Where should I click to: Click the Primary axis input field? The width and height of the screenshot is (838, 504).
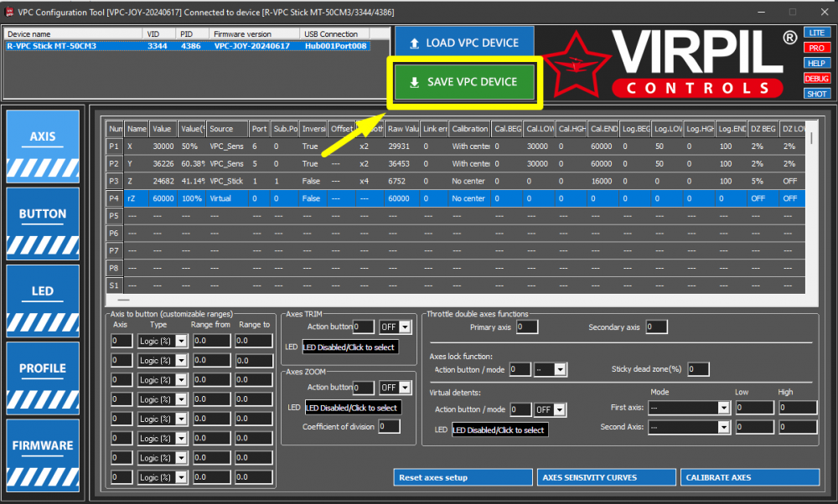pos(527,327)
